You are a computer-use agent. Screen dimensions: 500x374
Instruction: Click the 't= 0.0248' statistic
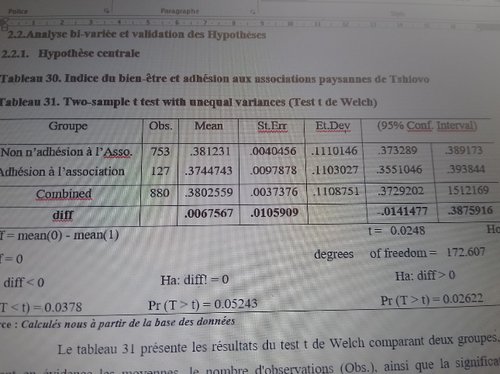[397, 231]
